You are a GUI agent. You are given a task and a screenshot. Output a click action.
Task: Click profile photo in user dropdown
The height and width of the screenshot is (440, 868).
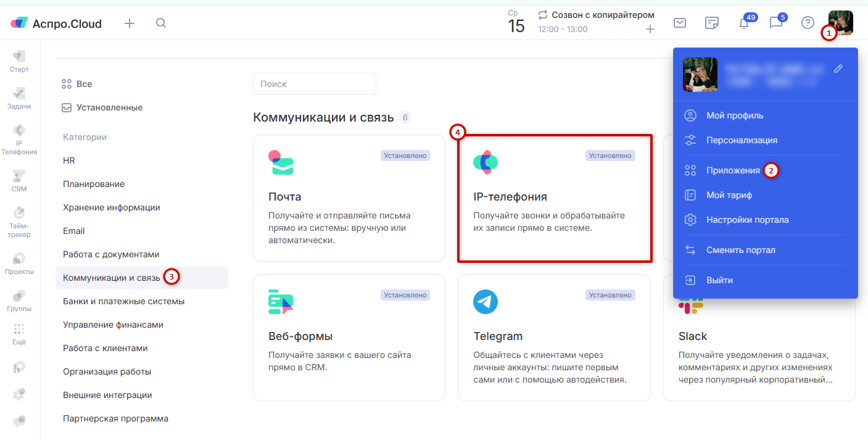click(x=700, y=75)
